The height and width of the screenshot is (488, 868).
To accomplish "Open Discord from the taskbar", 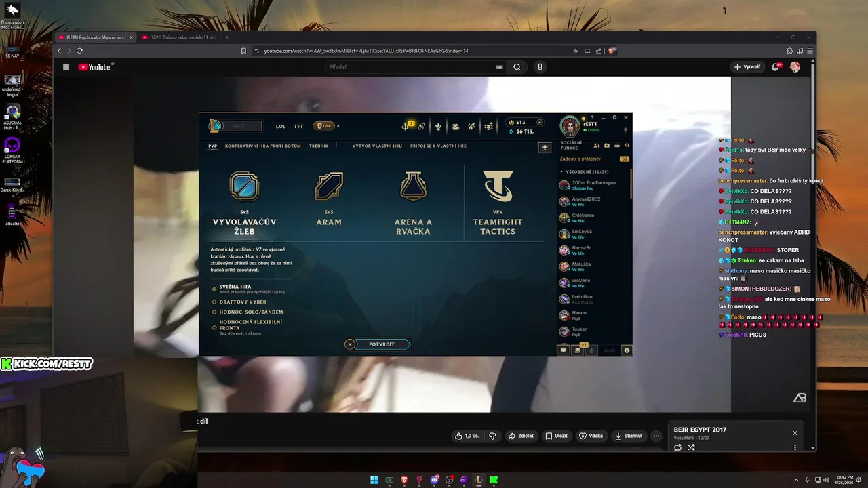I will pos(434,480).
